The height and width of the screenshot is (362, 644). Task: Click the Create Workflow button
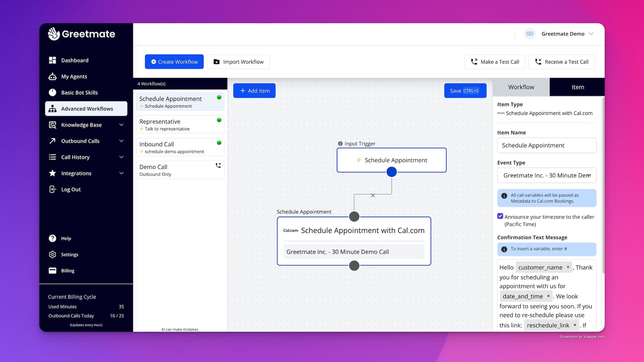[x=174, y=62]
